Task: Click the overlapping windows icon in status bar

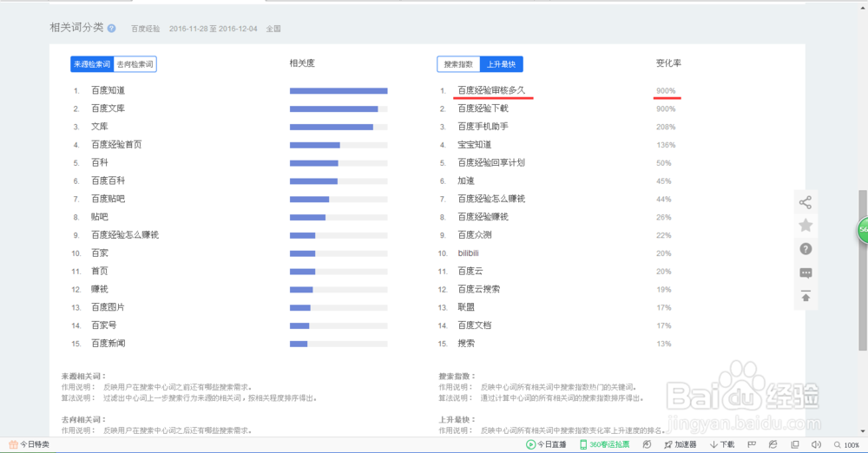Action: (795, 444)
